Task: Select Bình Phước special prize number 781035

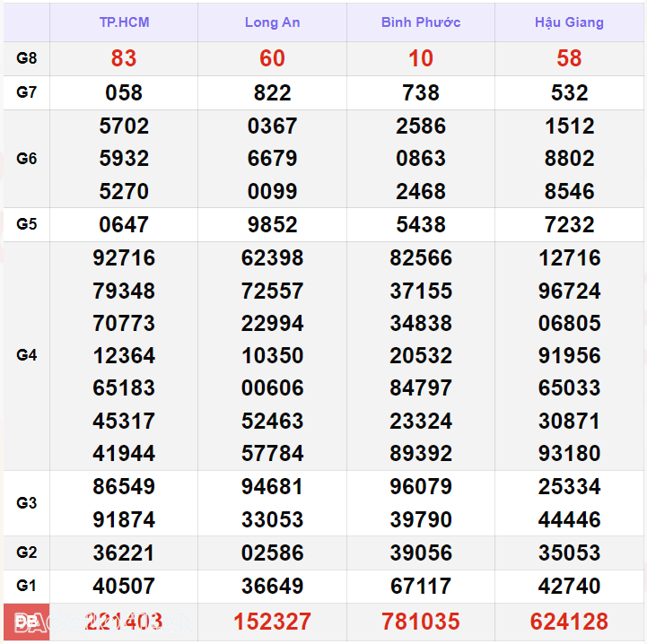Action: tap(420, 622)
